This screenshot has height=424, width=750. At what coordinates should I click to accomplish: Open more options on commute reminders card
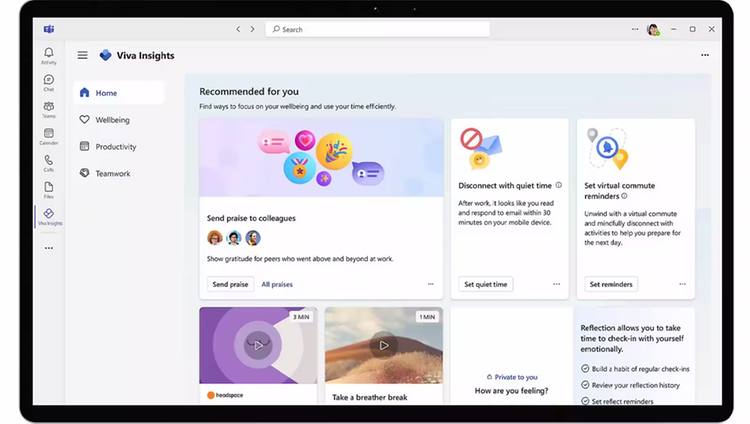683,284
